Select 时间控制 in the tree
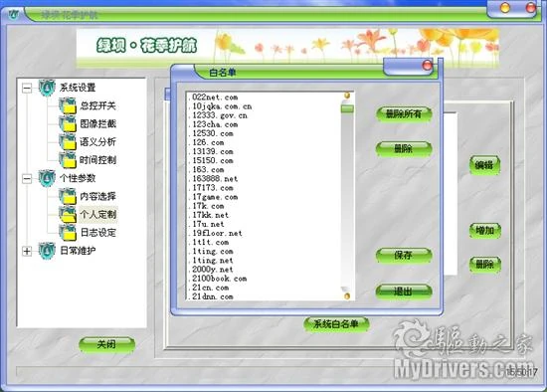The height and width of the screenshot is (392, 547). (x=97, y=160)
